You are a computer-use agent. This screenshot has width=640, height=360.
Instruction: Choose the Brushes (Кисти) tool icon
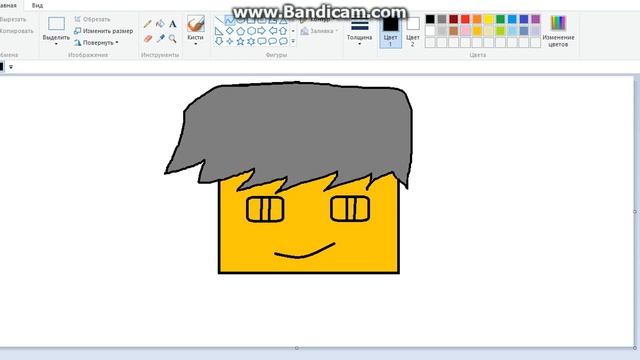coord(196,24)
